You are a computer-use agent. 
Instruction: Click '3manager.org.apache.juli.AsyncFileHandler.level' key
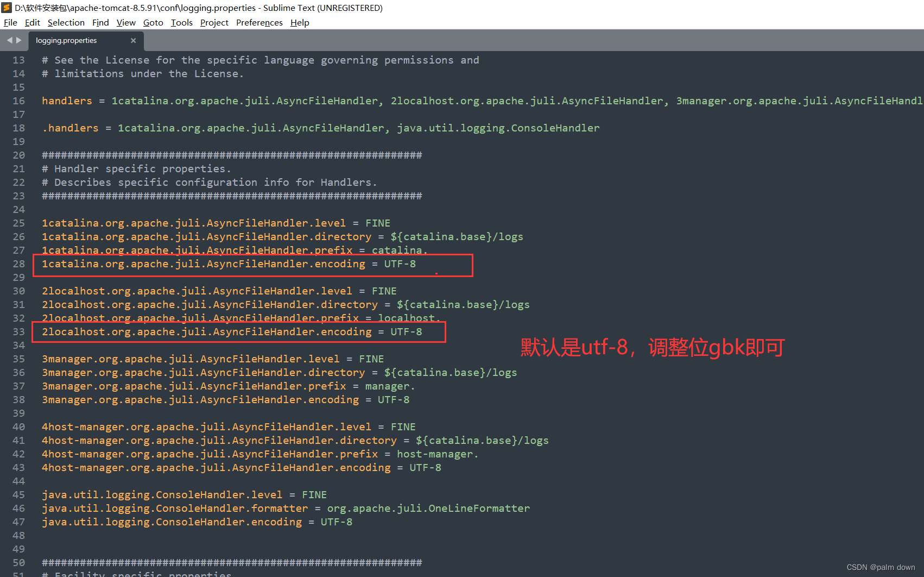point(191,359)
